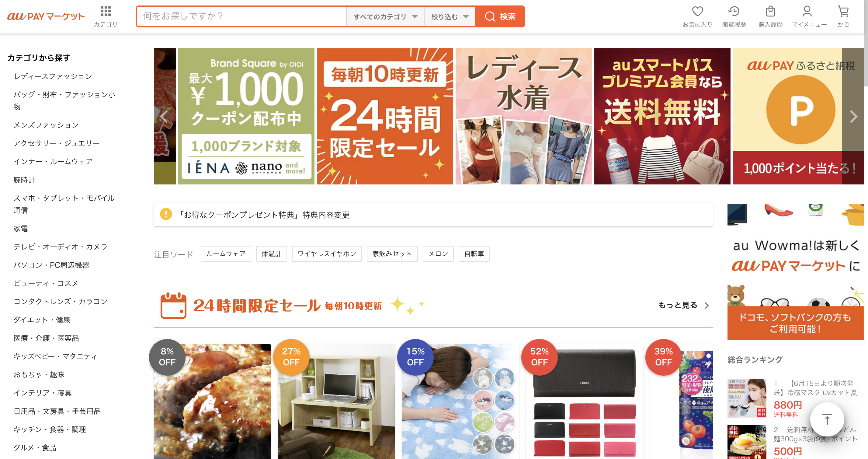Click the 自転車 keyword tag

pyautogui.click(x=474, y=254)
